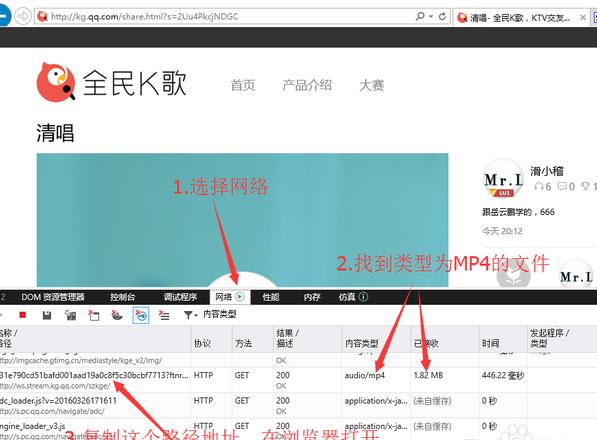Click the browser forward arrow button

(x=23, y=16)
